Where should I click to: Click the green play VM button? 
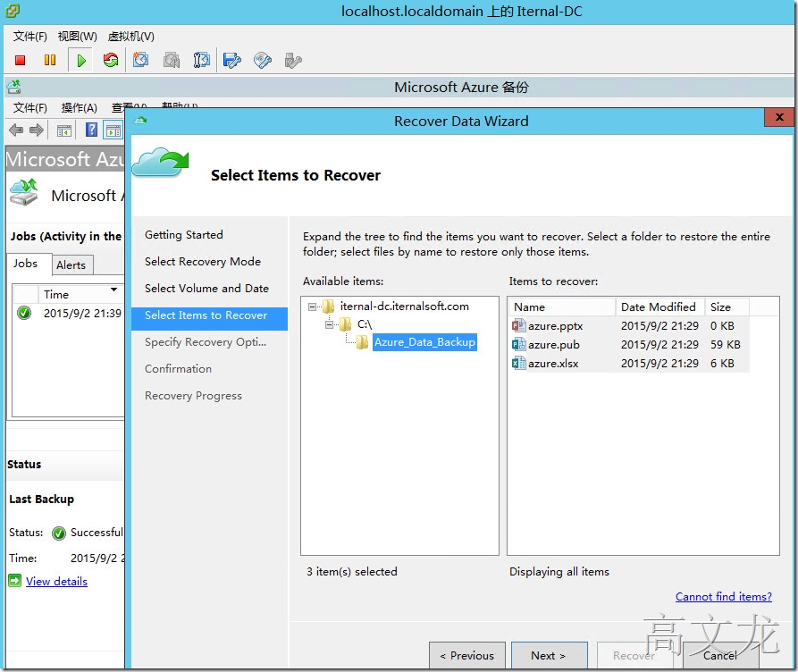point(81,61)
